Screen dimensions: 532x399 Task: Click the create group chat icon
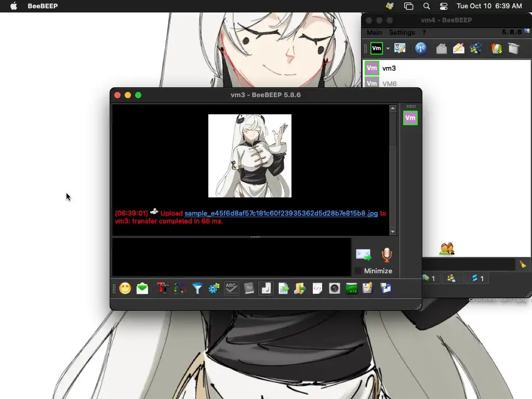pyautogui.click(x=476, y=48)
